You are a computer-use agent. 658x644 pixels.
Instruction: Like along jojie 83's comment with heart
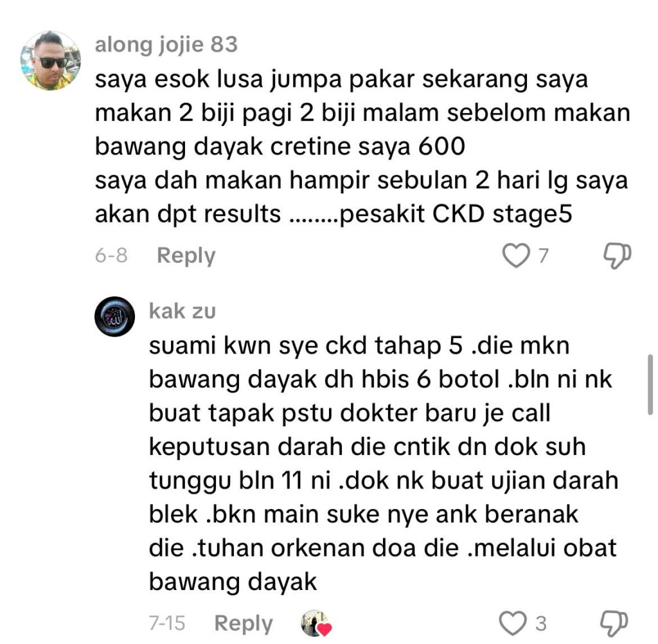coord(516,255)
